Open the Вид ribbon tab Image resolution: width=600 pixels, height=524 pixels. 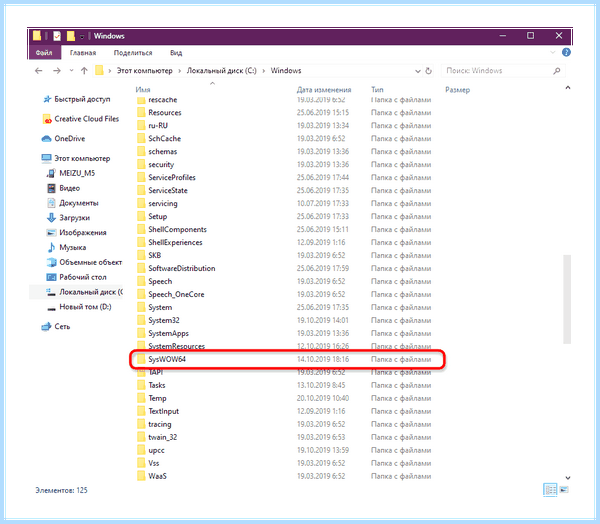click(x=176, y=53)
